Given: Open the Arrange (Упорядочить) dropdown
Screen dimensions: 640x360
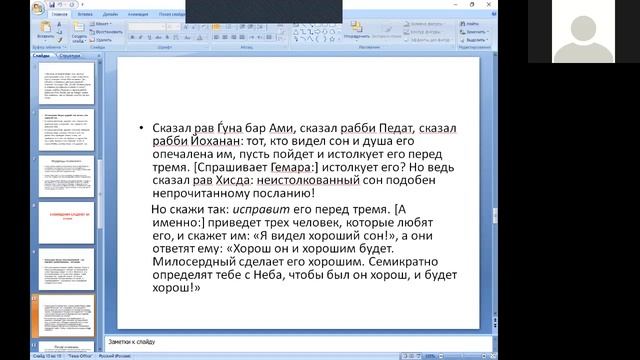Looking at the screenshot, I should [357, 31].
